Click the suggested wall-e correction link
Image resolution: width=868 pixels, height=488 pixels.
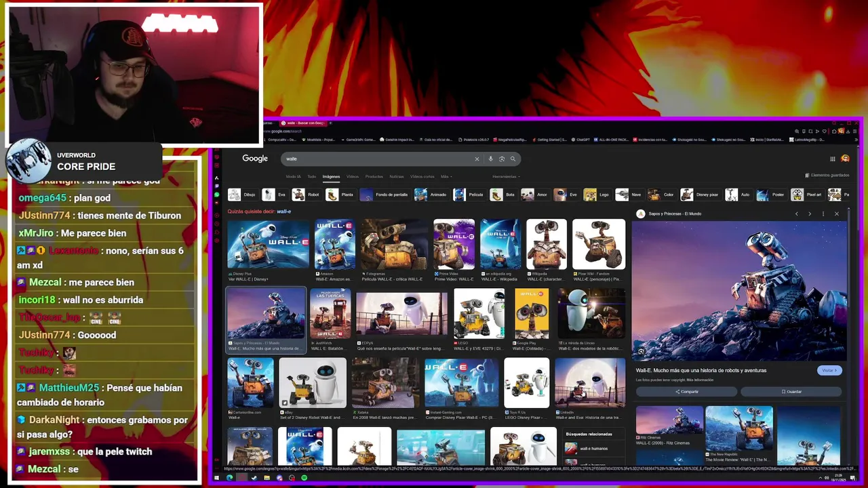284,211
